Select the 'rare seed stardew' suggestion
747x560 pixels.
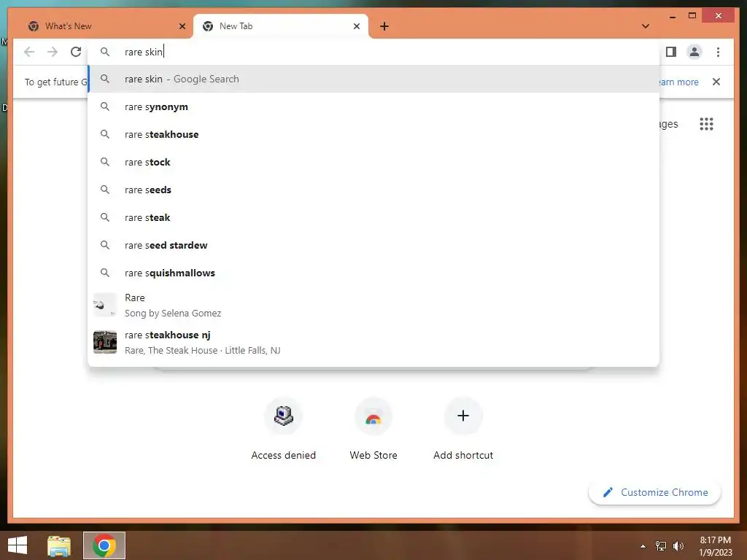[x=374, y=245]
